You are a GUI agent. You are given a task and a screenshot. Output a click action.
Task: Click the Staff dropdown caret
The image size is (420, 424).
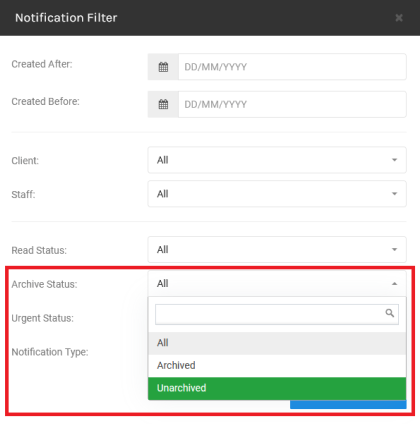click(x=394, y=194)
